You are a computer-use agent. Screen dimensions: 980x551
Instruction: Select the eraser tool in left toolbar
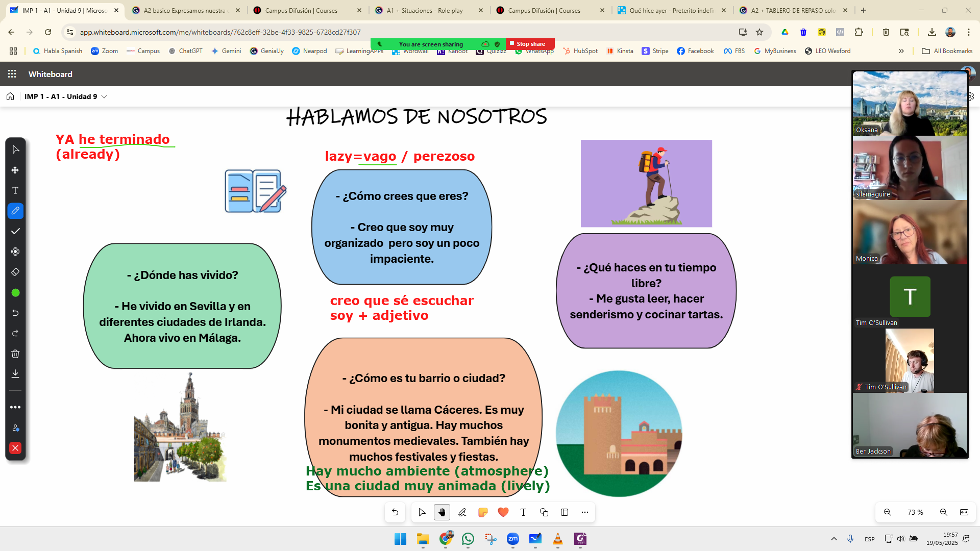tap(15, 272)
